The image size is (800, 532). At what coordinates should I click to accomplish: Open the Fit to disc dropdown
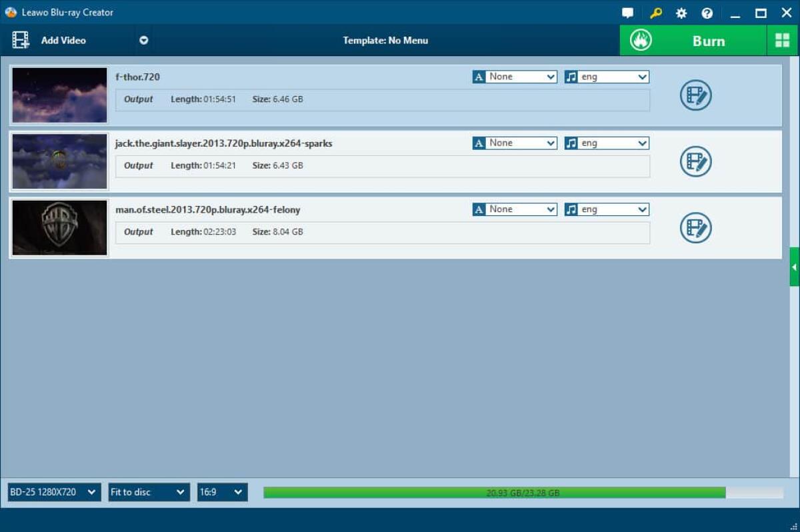pos(148,492)
